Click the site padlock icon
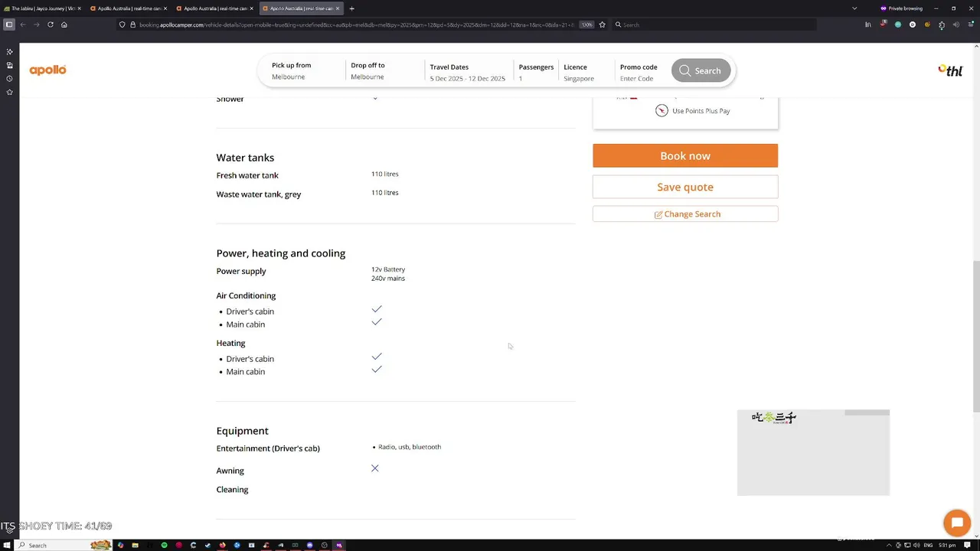 pyautogui.click(x=132, y=24)
